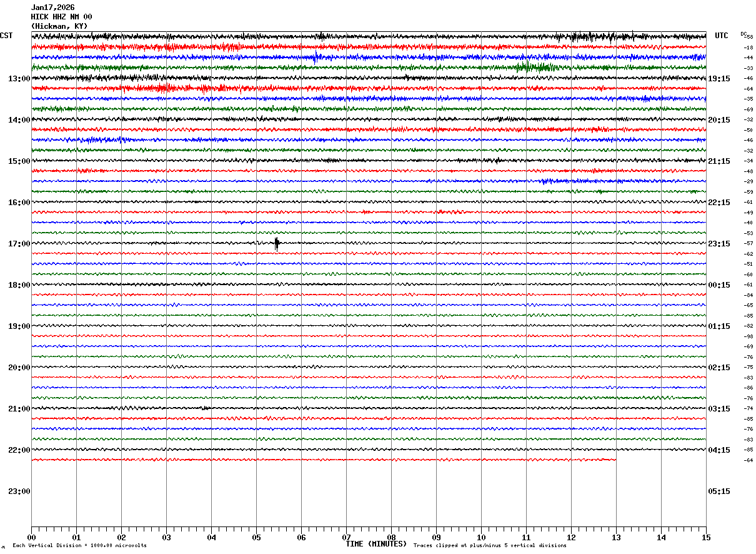Click minute tick label 03

pyautogui.click(x=166, y=537)
